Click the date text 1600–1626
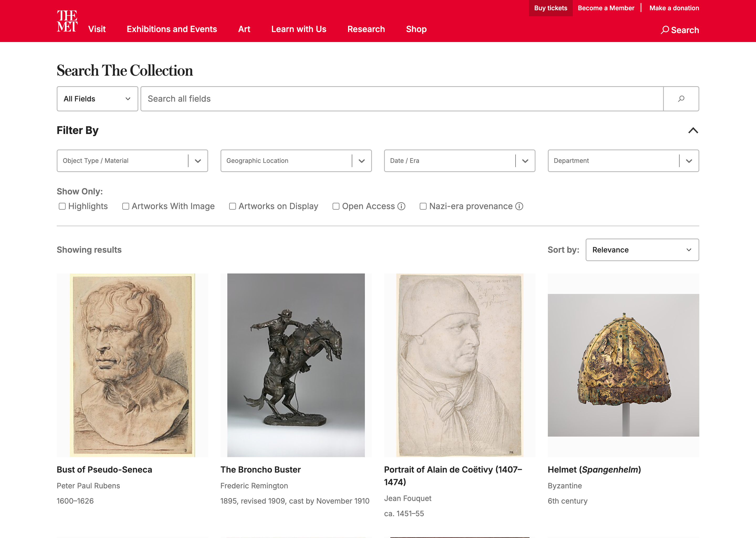The image size is (756, 538). click(75, 501)
